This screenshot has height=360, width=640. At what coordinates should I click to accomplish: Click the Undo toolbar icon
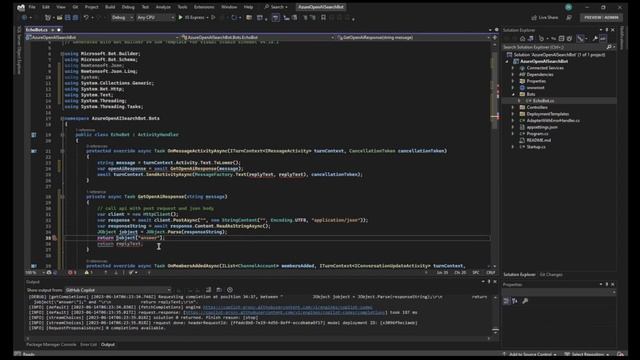click(86, 18)
